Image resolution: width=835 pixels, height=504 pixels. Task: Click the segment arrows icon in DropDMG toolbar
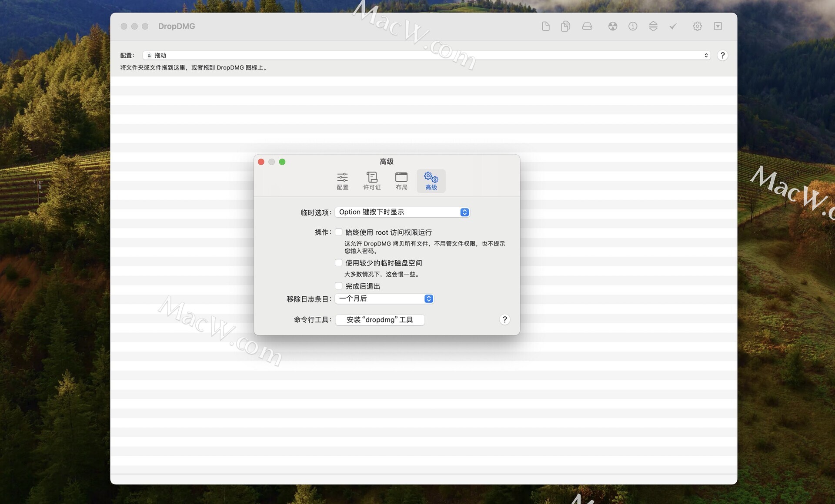tap(653, 27)
